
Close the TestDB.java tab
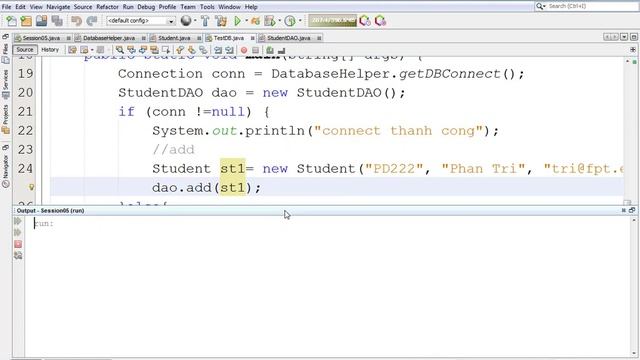[x=253, y=38]
